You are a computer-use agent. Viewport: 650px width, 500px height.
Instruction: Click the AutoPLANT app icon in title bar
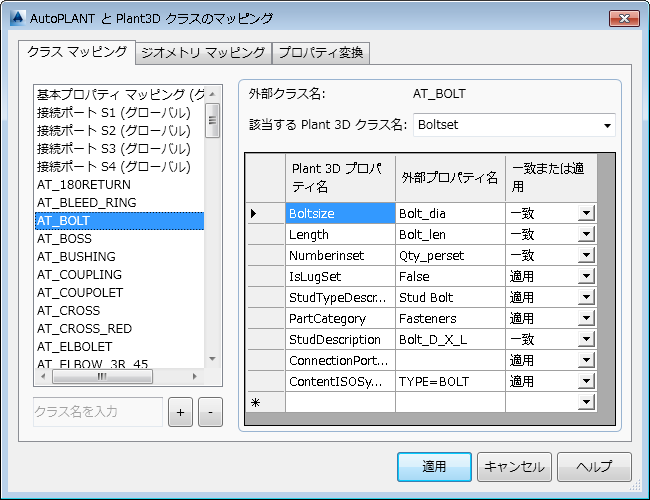[17, 18]
